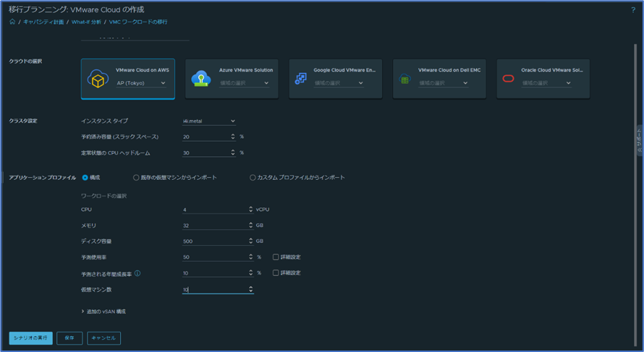Click stepper arrows for 予約済み容量 field

point(233,137)
